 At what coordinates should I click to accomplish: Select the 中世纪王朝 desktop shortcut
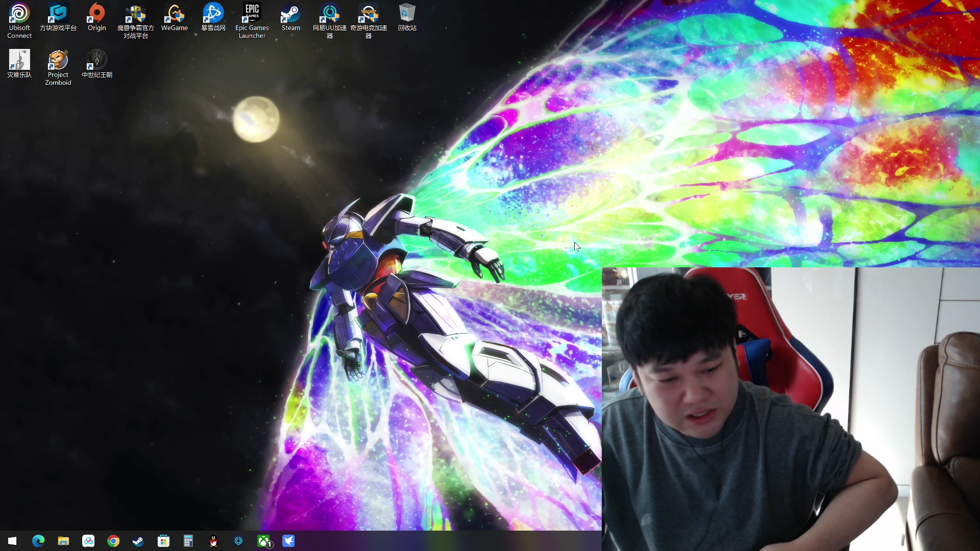97,64
